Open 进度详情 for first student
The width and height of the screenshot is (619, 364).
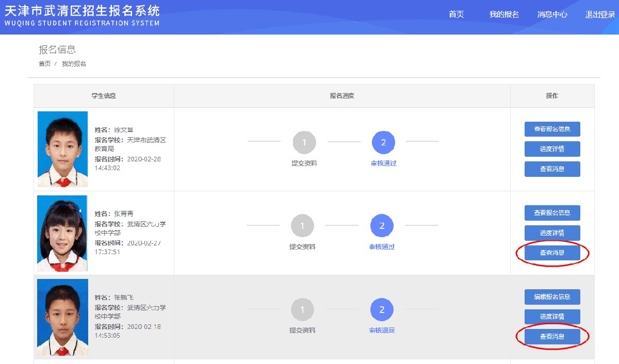coord(552,149)
